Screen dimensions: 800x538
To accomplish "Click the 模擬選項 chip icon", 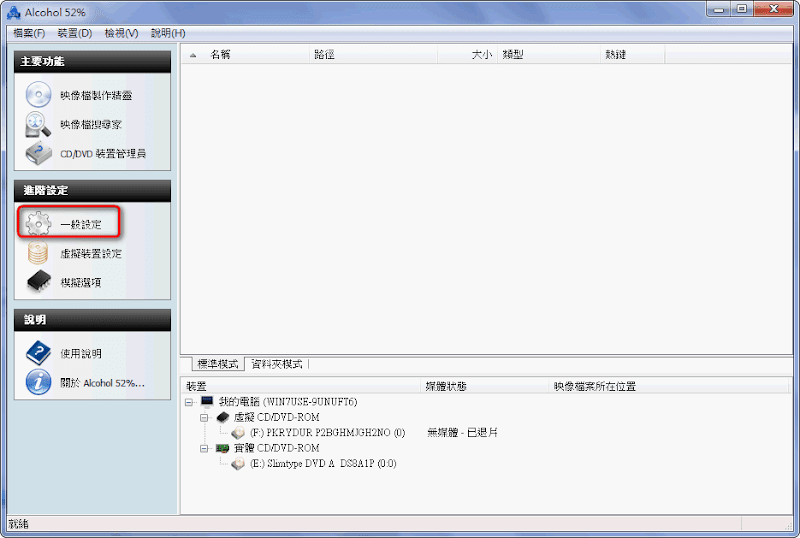I will coord(39,281).
